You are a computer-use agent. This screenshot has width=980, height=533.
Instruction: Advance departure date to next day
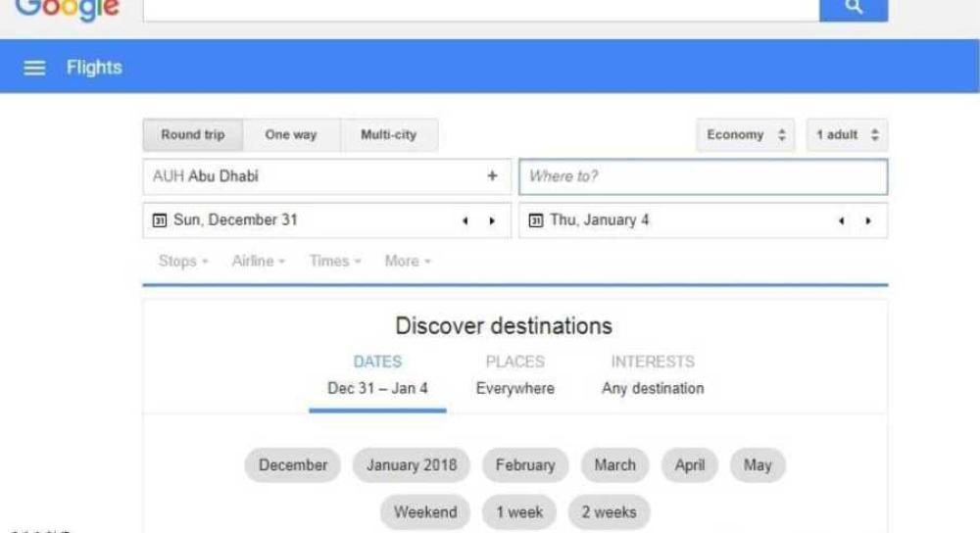pos(492,221)
